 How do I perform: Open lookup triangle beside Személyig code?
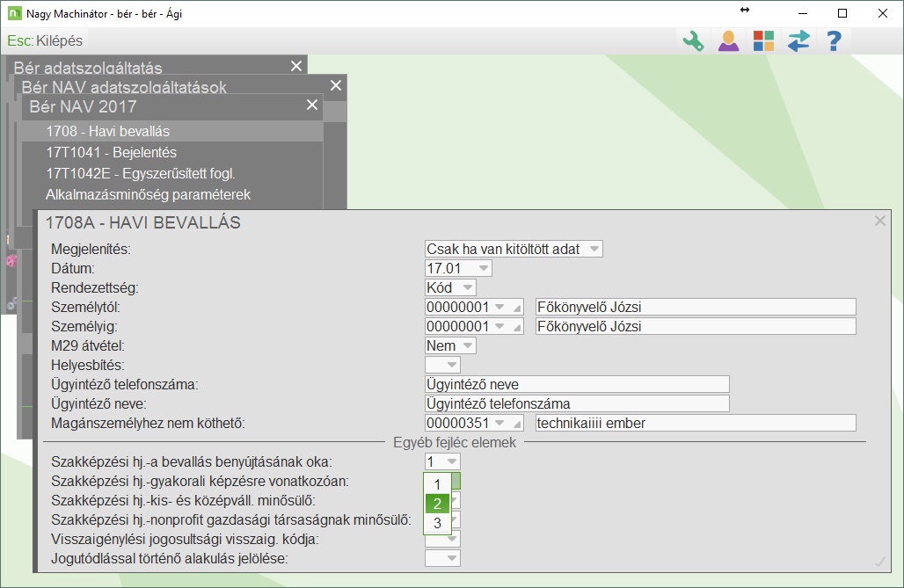pyautogui.click(x=517, y=329)
